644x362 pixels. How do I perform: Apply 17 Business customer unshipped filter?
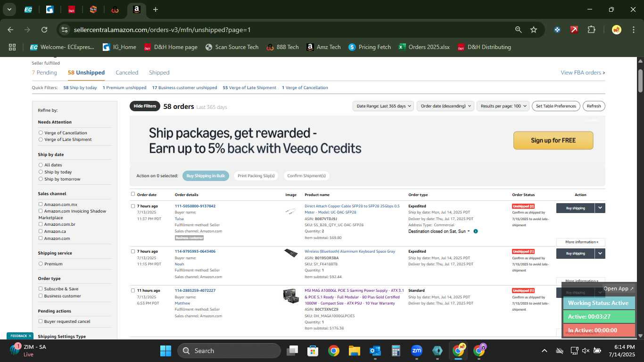184,88
